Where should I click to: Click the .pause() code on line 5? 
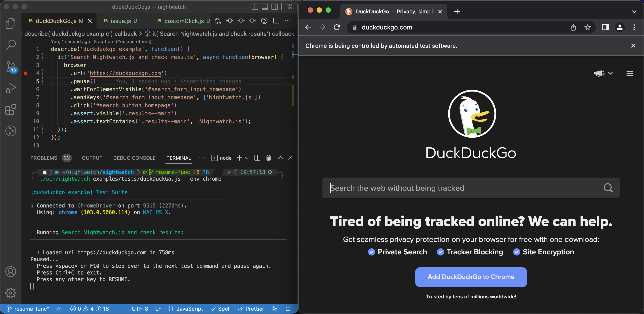[x=83, y=81]
